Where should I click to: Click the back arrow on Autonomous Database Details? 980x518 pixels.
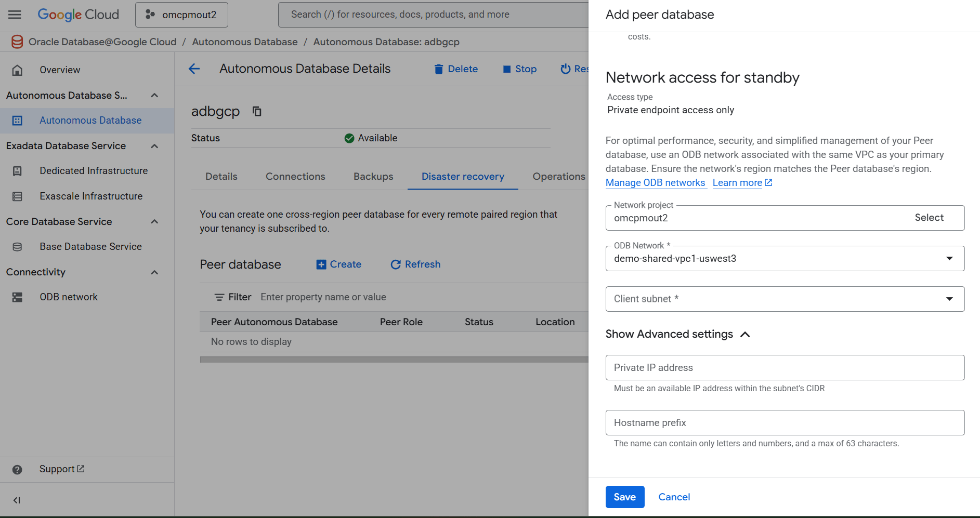tap(193, 68)
